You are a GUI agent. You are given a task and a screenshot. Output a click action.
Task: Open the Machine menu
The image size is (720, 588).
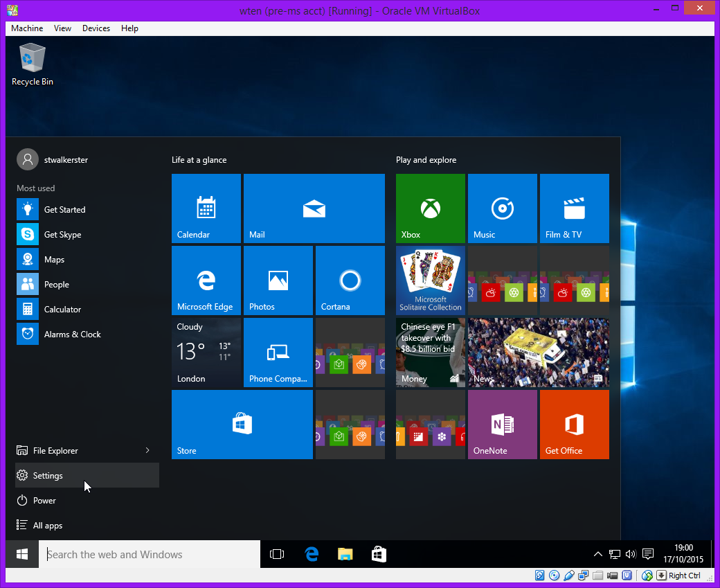click(x=27, y=28)
